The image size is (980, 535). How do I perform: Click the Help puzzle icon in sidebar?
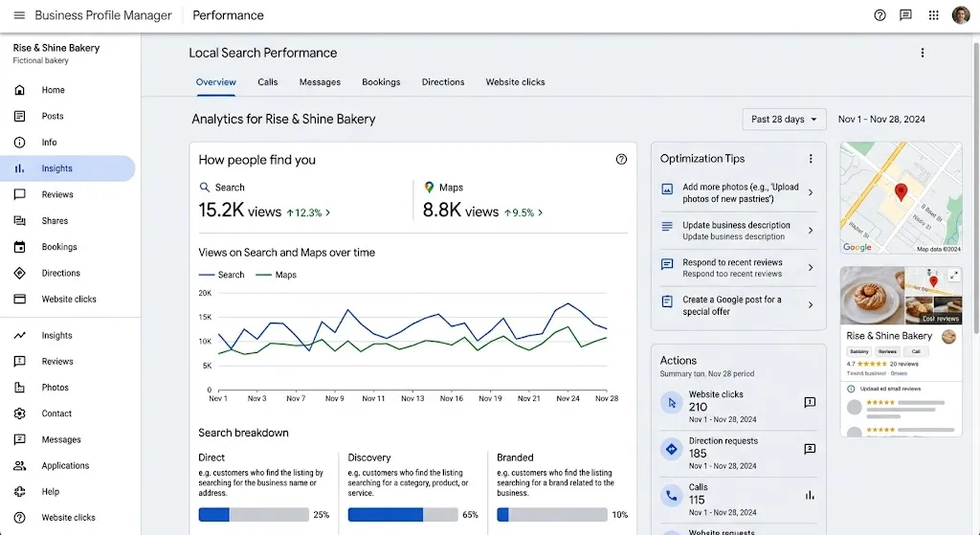19,492
